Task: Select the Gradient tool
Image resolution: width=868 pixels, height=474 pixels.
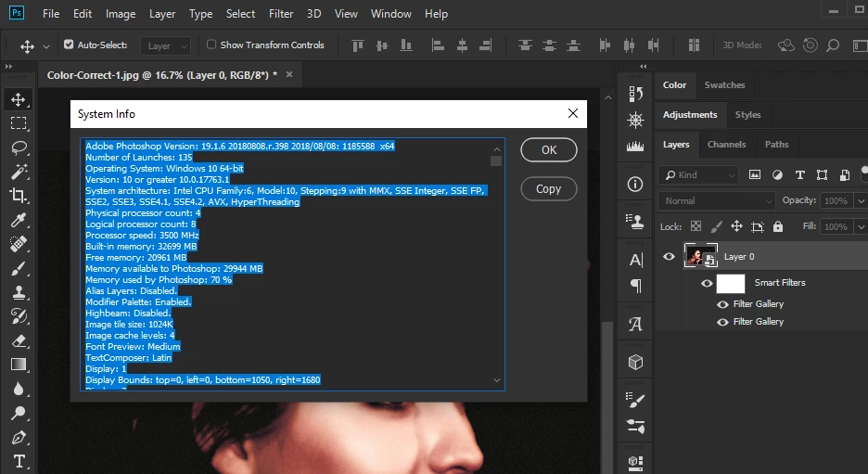Action: pos(19,365)
